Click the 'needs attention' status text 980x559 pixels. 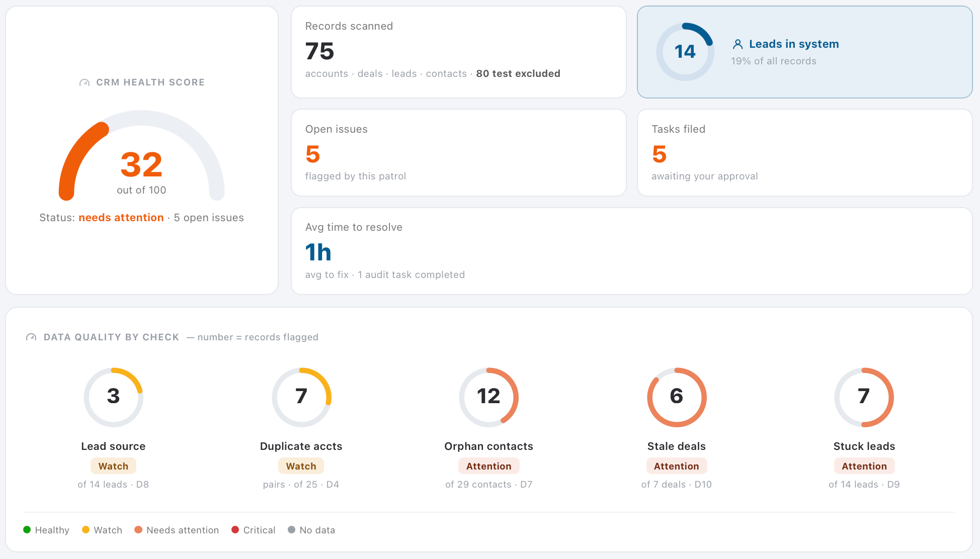121,218
